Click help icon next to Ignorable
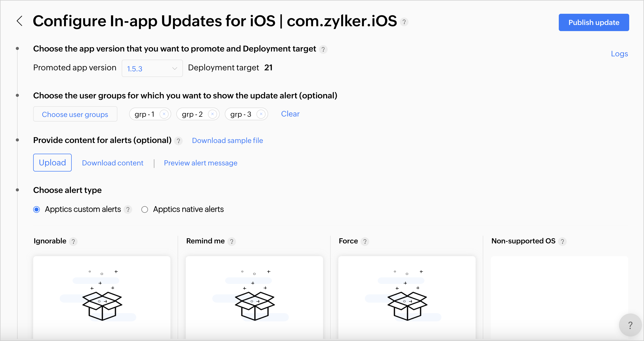The image size is (644, 341). pyautogui.click(x=73, y=241)
